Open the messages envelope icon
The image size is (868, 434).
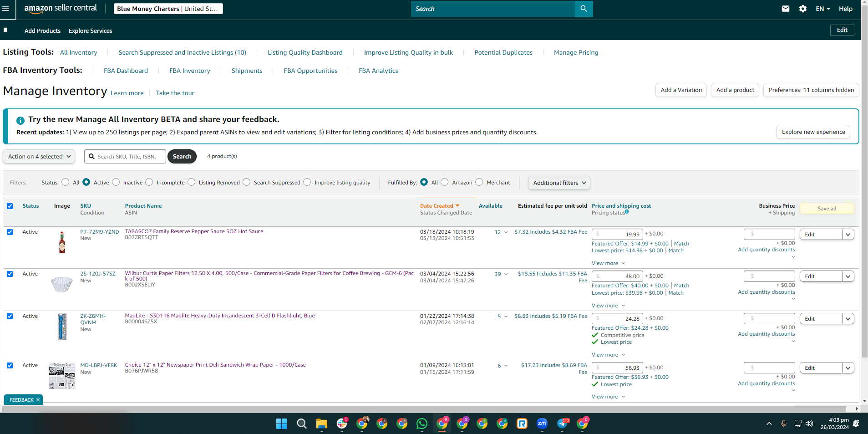786,9
